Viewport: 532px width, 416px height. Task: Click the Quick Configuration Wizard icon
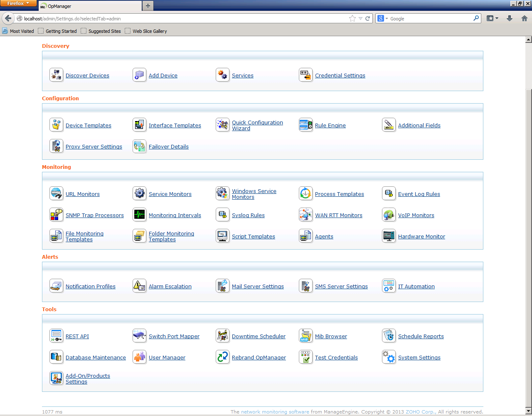pos(222,125)
